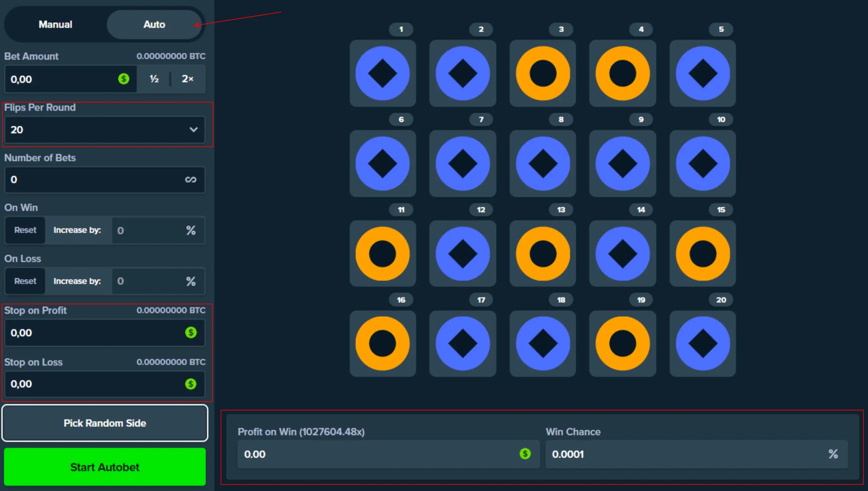Screen dimensions: 868x491
Task: Click the Stop on Profit input field
Action: 105,333
